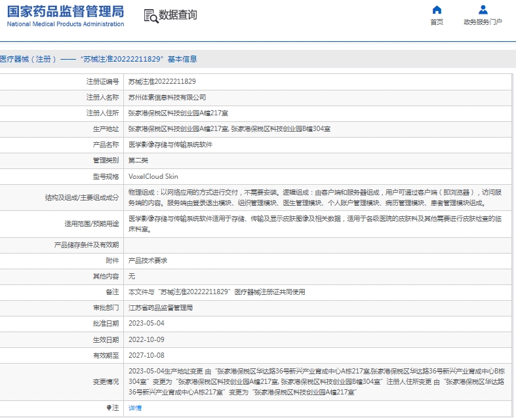The height and width of the screenshot is (420, 516).
Task: Open the 详情 link
Action: click(135, 408)
